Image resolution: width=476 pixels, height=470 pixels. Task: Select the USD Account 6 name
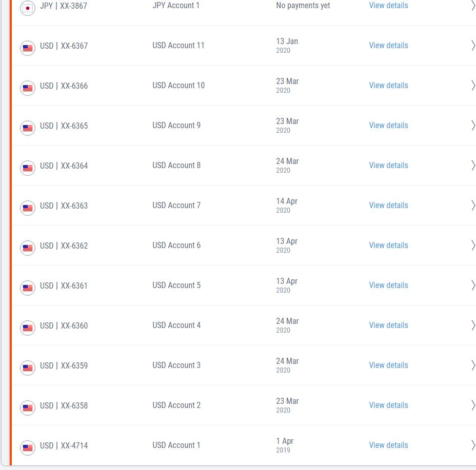tap(176, 246)
